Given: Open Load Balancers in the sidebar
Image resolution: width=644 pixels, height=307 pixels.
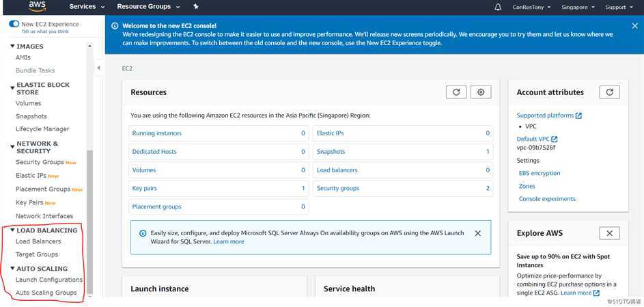Looking at the screenshot, I should 38,241.
